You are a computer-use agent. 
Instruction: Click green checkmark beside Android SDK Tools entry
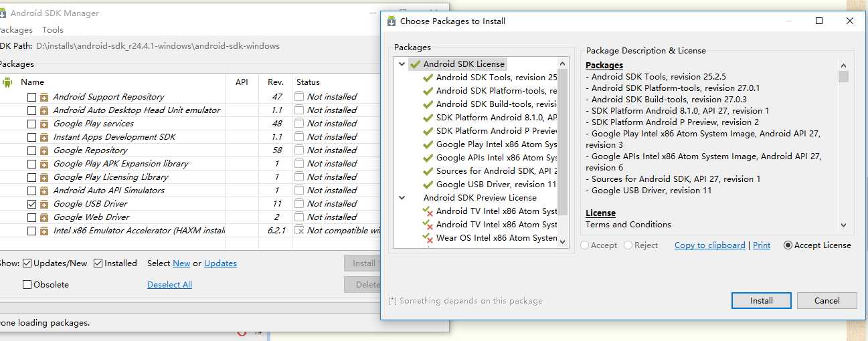click(428, 78)
